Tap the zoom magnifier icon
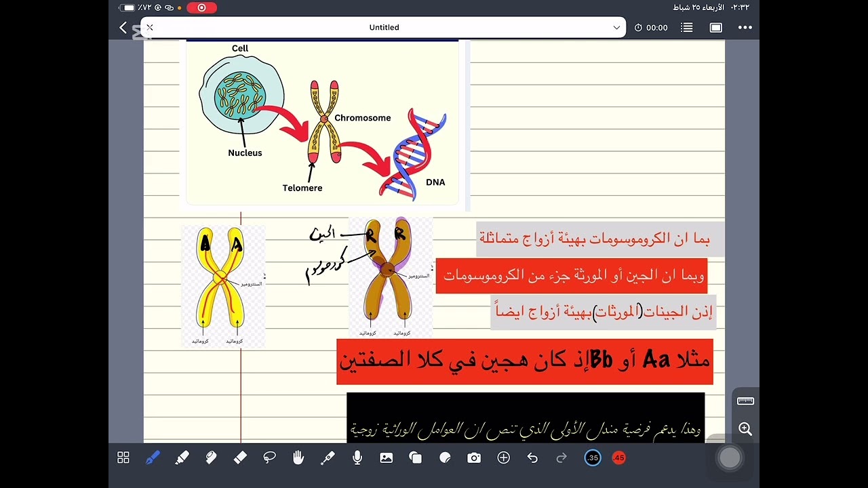Viewport: 868px width, 488px height. coord(745,429)
